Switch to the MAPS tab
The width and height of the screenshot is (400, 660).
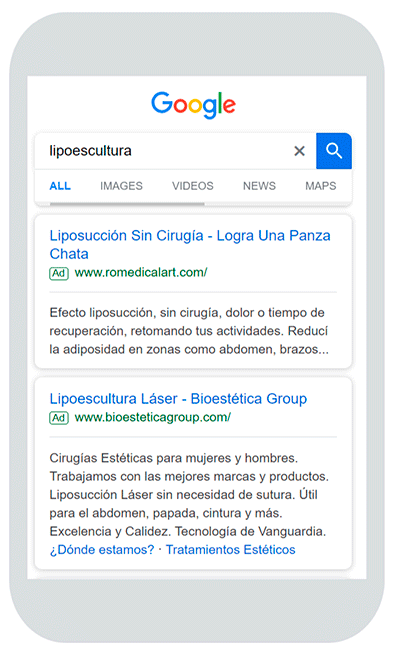(321, 186)
